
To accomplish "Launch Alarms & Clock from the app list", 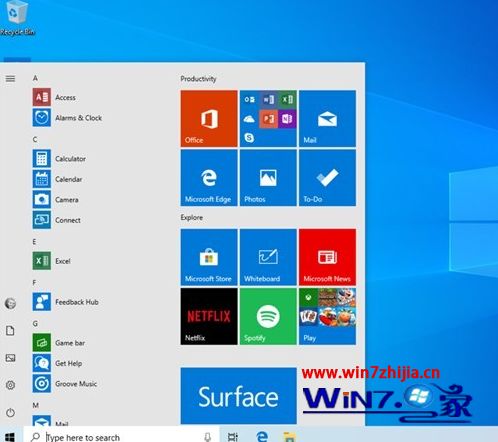I will (67, 118).
